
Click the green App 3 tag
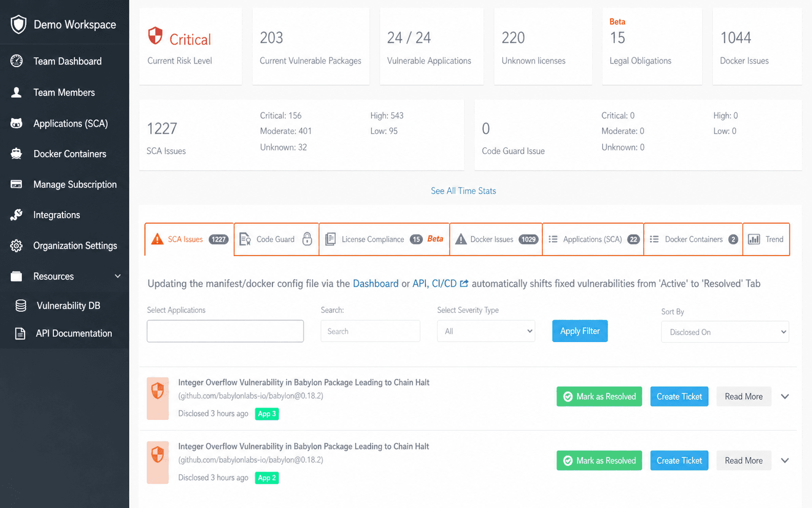[x=267, y=414]
